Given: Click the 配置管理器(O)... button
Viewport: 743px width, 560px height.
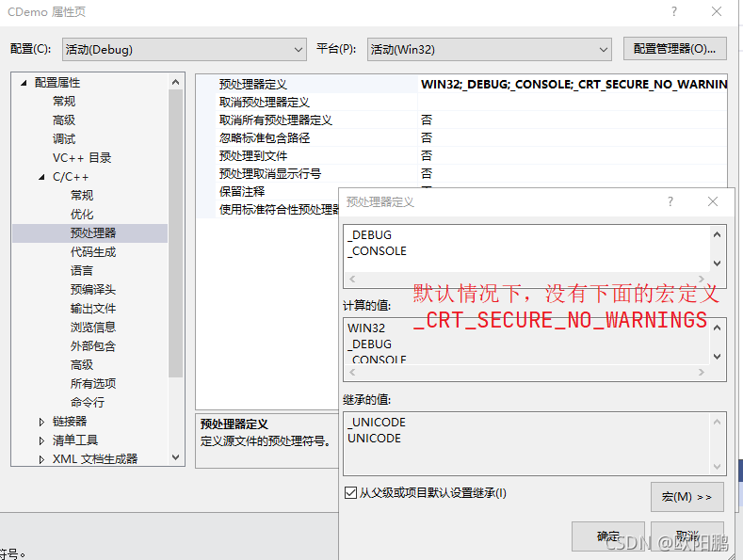Looking at the screenshot, I should click(x=675, y=49).
